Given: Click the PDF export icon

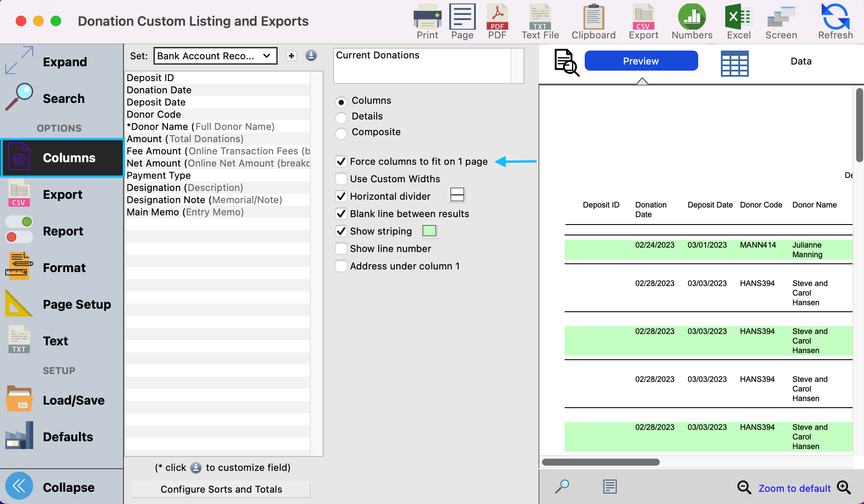Looking at the screenshot, I should tap(497, 22).
